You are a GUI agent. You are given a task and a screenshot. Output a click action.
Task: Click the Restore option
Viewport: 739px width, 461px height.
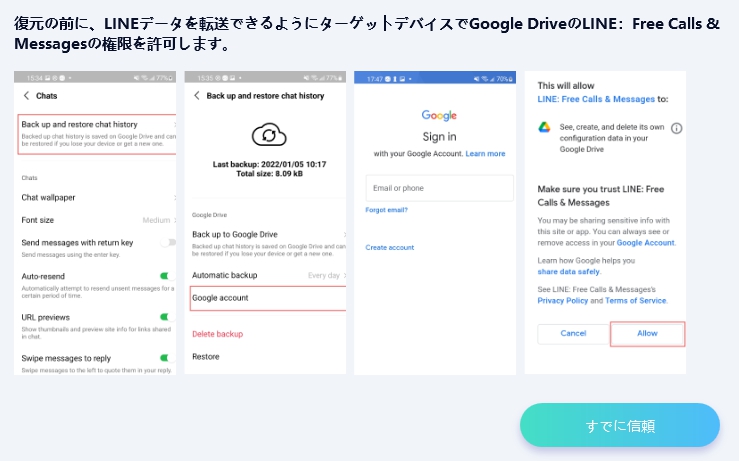206,357
